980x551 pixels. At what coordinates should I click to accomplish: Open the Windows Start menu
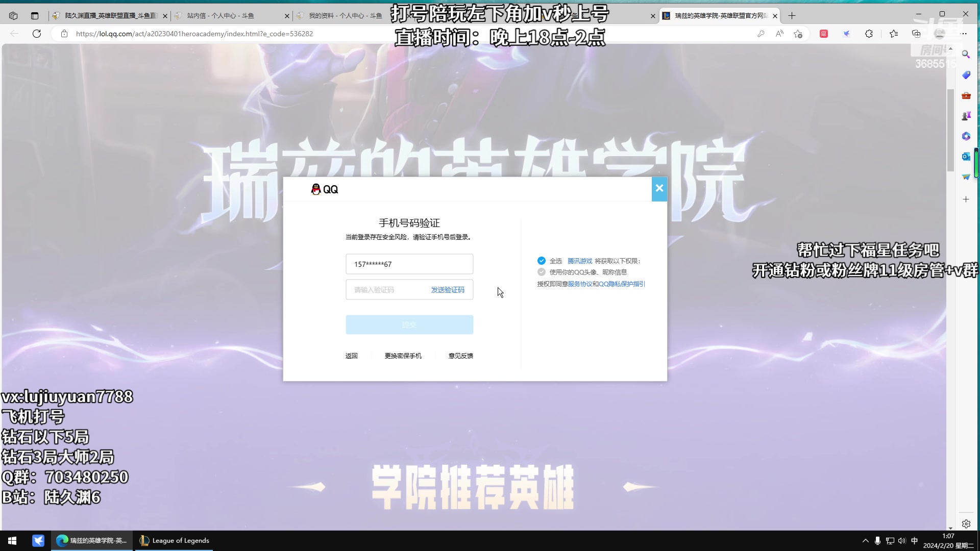pyautogui.click(x=12, y=541)
